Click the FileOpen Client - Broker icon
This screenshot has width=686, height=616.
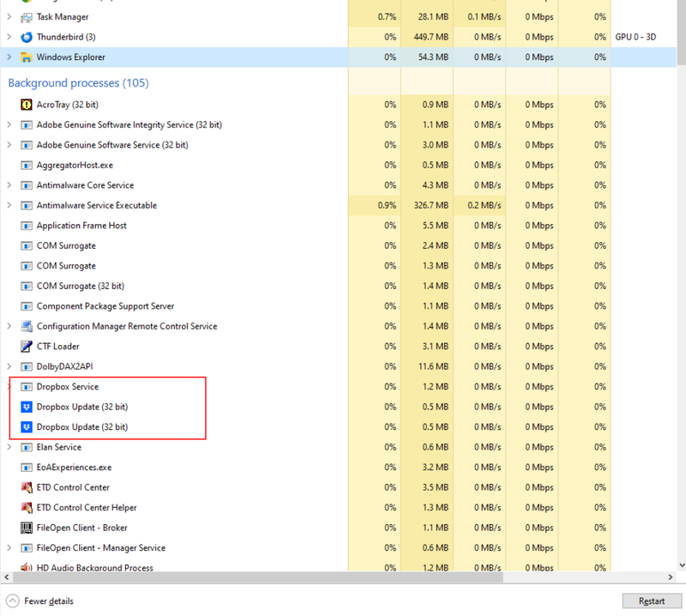pos(27,528)
